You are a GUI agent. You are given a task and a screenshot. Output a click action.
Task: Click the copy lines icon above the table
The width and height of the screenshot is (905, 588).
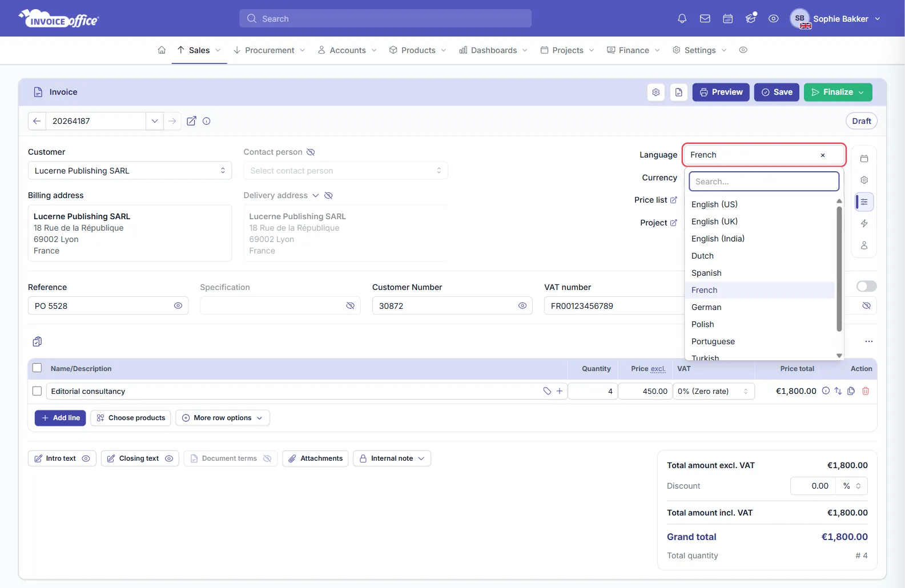coord(37,341)
